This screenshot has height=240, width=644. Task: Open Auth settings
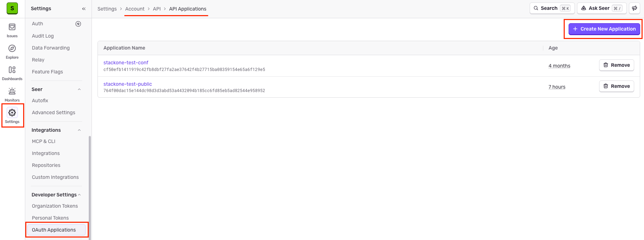[x=38, y=24]
